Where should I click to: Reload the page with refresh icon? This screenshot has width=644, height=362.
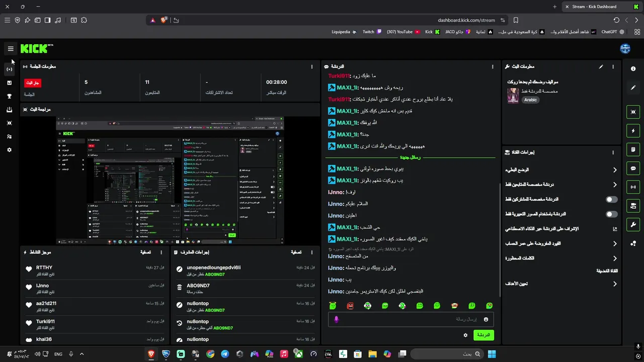(616, 20)
